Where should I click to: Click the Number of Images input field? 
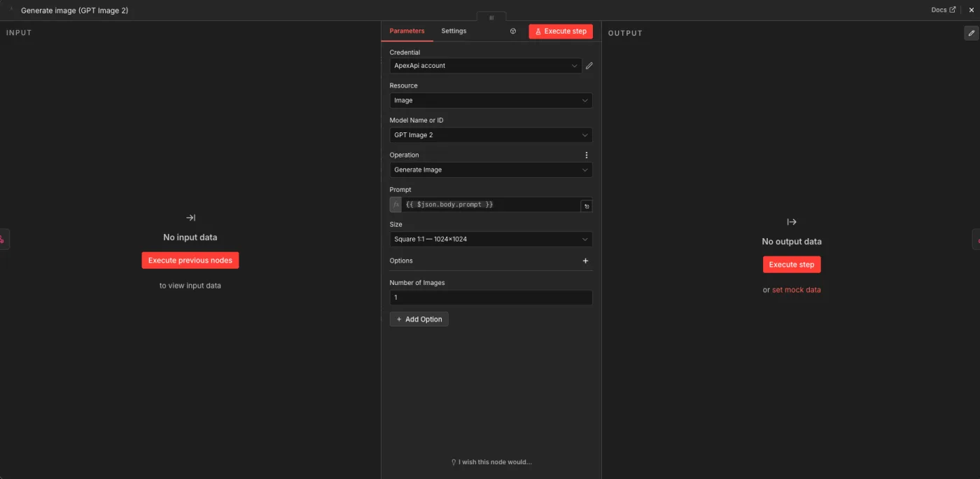coord(491,298)
